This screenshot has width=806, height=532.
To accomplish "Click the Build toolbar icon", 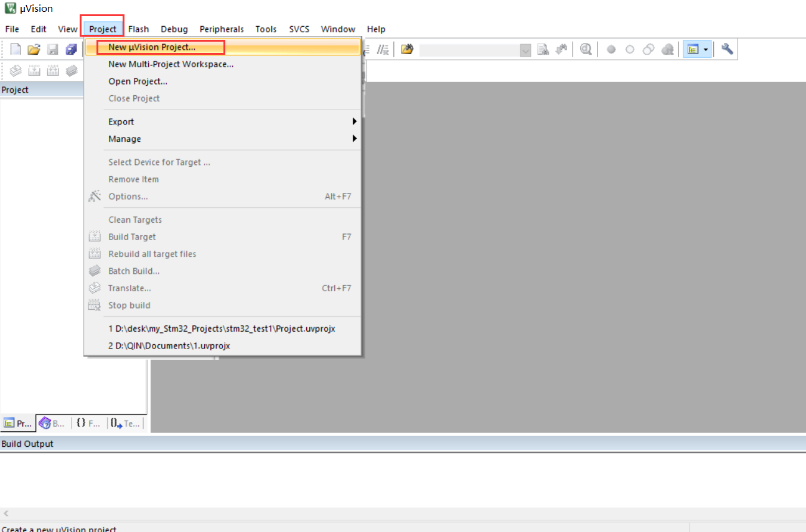I will [x=34, y=71].
